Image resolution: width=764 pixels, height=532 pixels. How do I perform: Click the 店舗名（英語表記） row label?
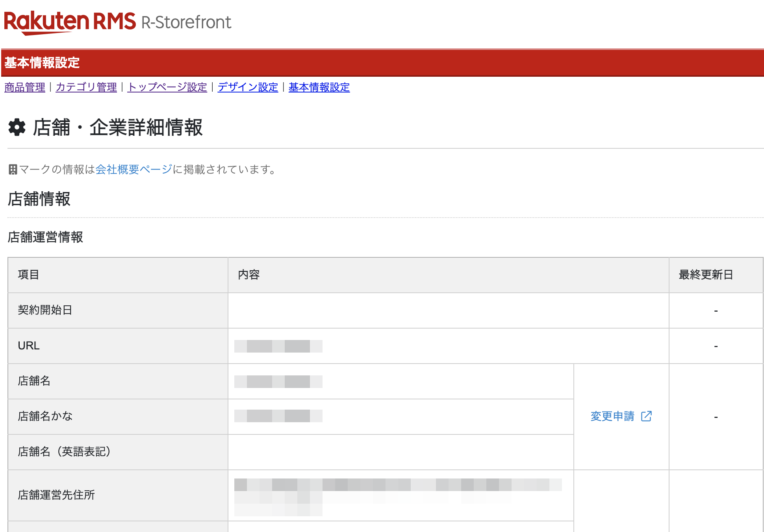click(64, 452)
